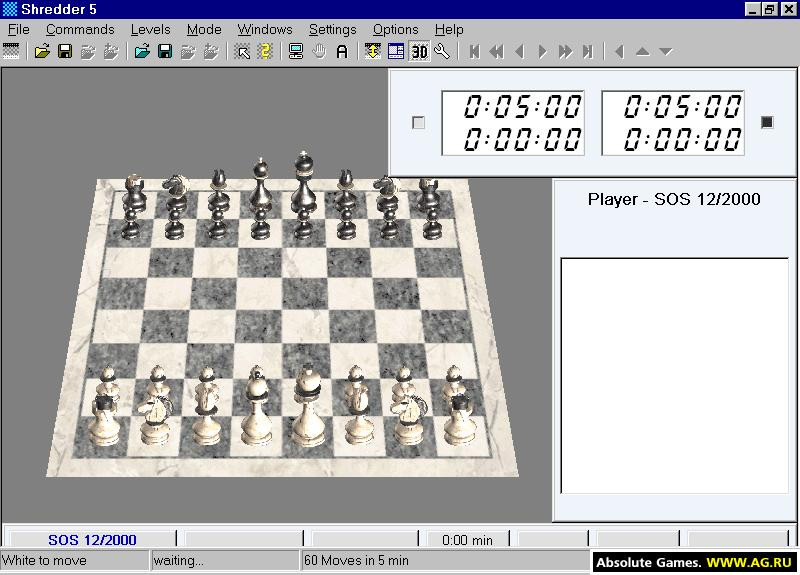Open settings with the wrench icon
The height and width of the screenshot is (575, 800).
442,51
